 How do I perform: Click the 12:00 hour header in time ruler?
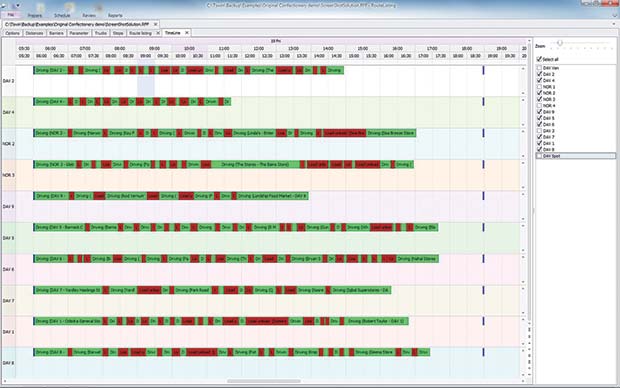tap(259, 48)
